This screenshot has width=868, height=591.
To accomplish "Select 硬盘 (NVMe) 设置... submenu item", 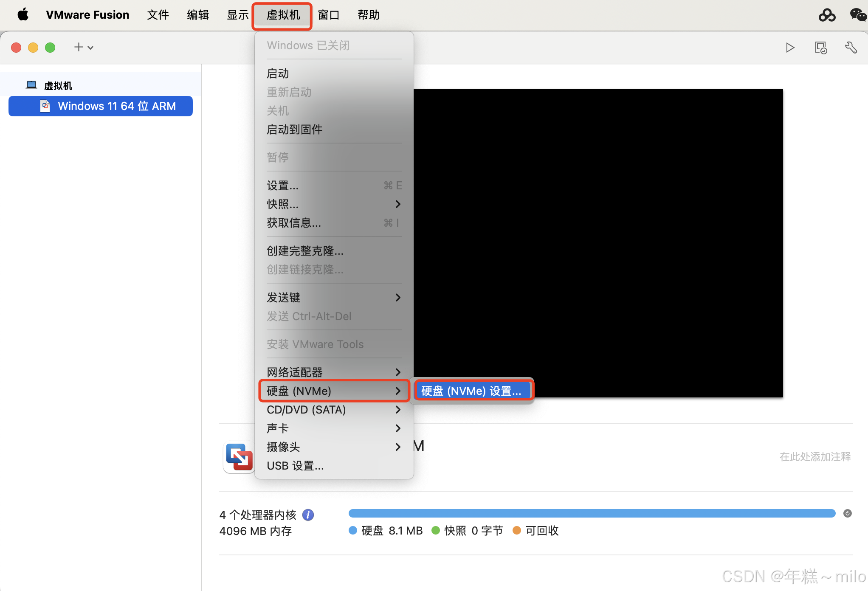I will (x=471, y=391).
